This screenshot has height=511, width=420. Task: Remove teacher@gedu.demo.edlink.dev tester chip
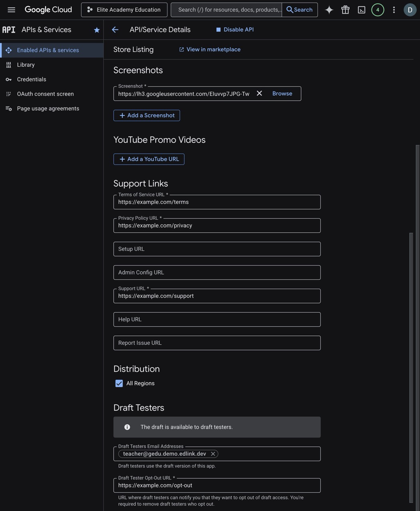point(213,454)
